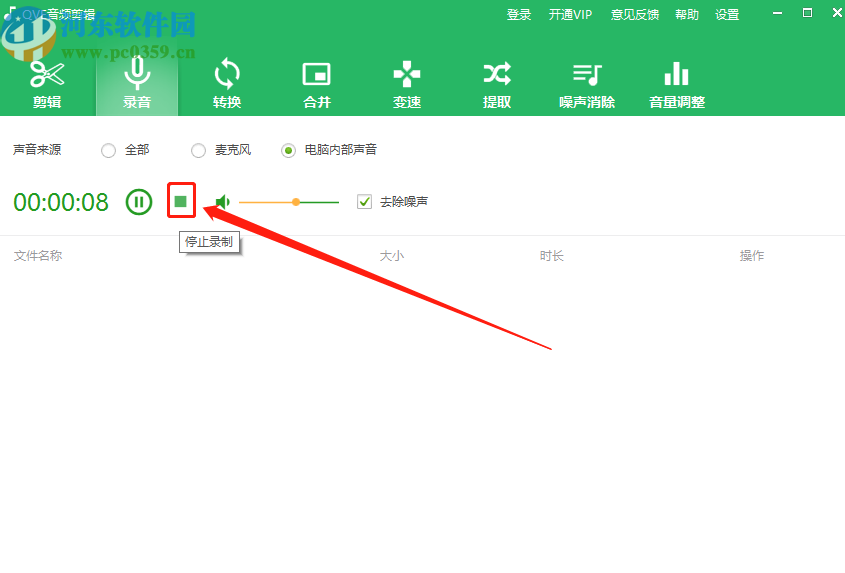The height and width of the screenshot is (573, 845).
Task: Stop the recording with the green square
Action: click(x=181, y=202)
